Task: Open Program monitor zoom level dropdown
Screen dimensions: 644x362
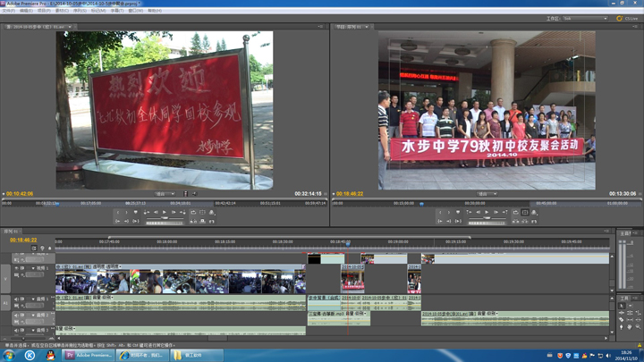Action: coord(487,194)
